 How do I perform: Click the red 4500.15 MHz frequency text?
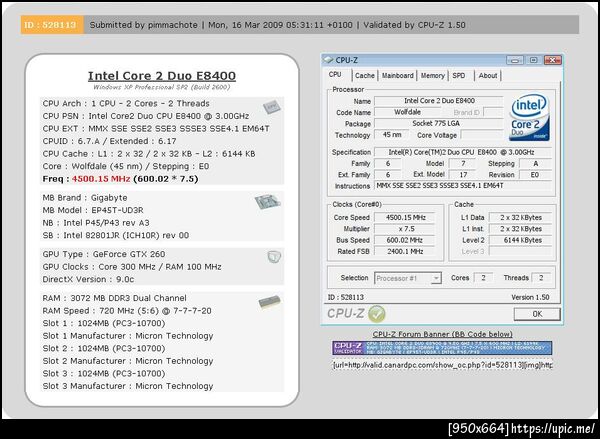point(101,179)
